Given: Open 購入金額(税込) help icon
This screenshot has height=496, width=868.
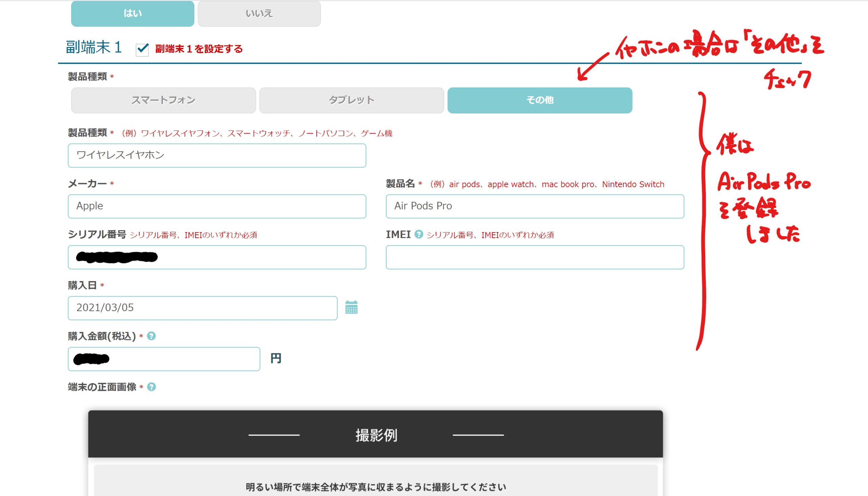Looking at the screenshot, I should pos(151,336).
